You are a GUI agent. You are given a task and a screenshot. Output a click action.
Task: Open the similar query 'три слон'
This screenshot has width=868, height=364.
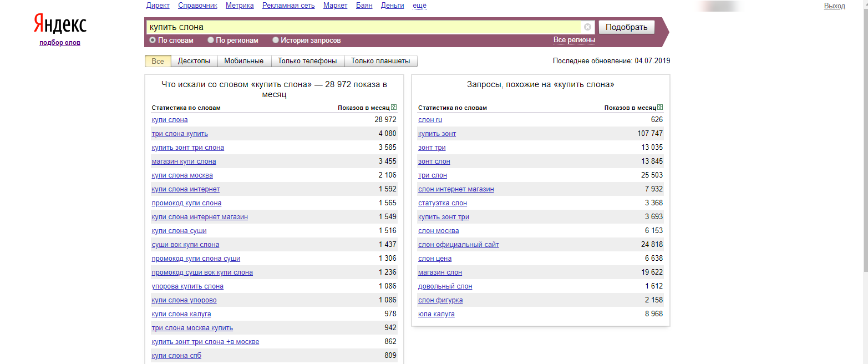point(433,175)
